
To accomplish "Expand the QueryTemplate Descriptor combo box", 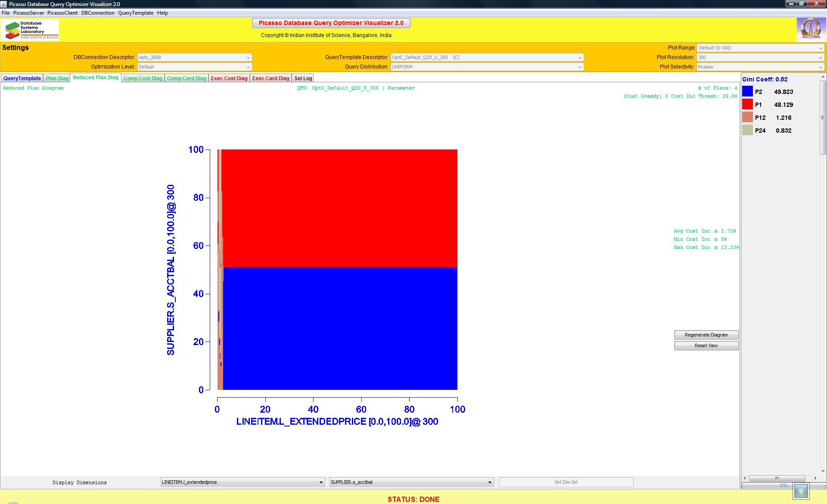I will pyautogui.click(x=487, y=57).
